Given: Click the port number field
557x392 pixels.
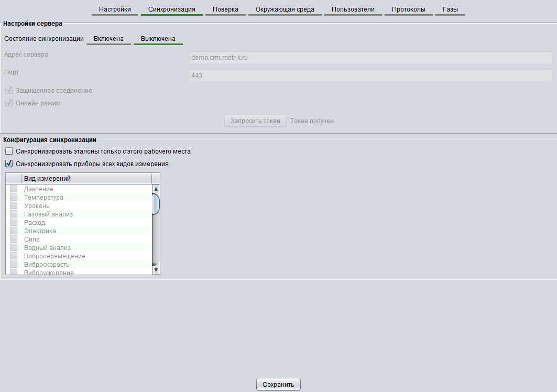Looking at the screenshot, I should click(370, 76).
